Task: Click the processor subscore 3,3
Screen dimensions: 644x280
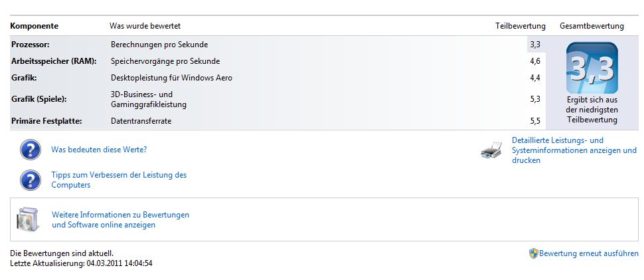Action: tap(534, 45)
